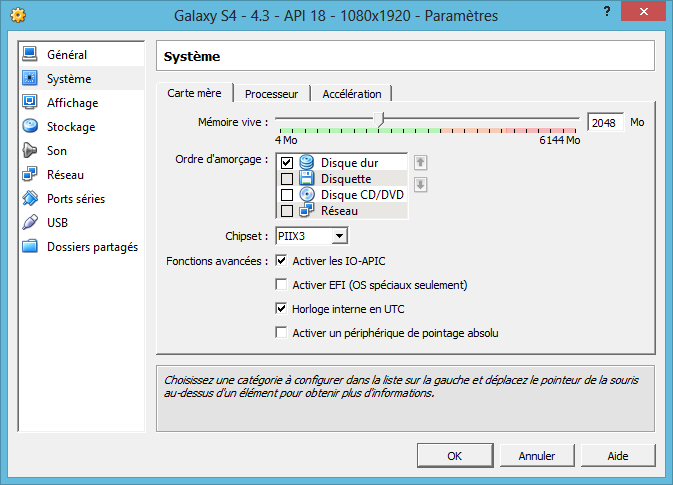
Task: Switch to the Processeur tab
Action: click(x=271, y=94)
